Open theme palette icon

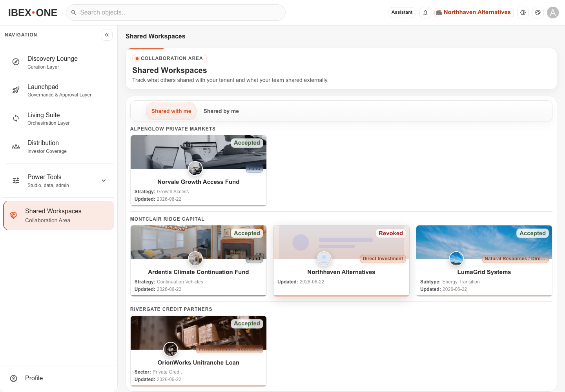[x=538, y=13]
